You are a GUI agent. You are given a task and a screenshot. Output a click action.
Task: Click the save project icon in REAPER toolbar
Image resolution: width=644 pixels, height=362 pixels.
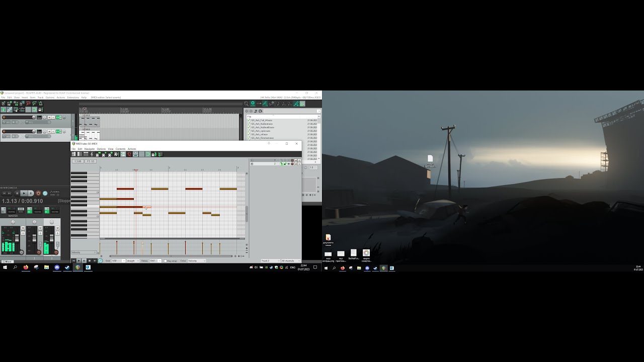(x=16, y=103)
